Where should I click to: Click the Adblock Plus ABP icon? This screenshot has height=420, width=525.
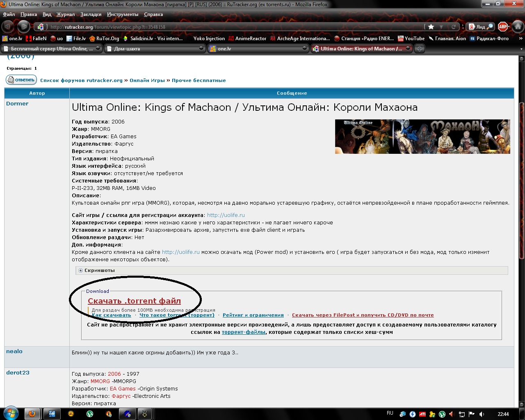(502, 27)
